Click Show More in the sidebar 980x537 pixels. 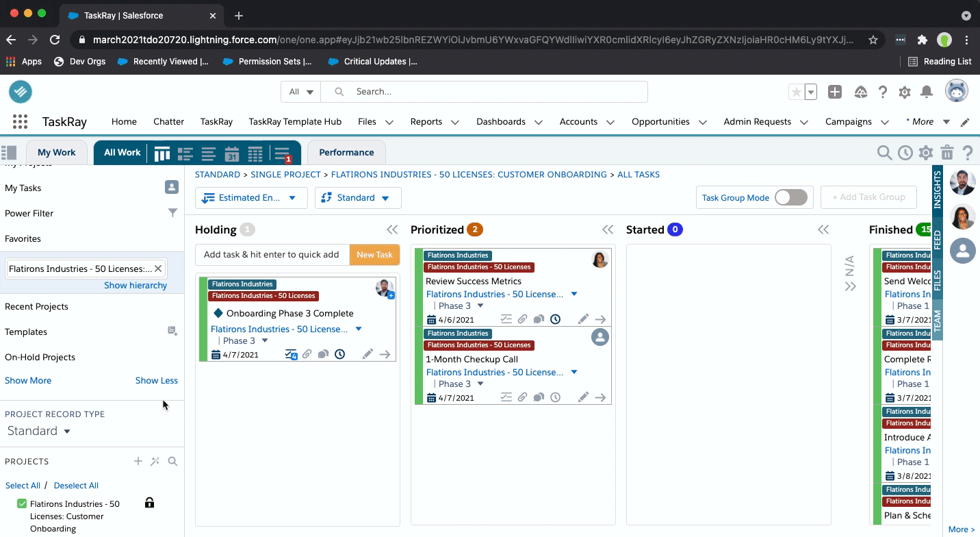pos(28,381)
